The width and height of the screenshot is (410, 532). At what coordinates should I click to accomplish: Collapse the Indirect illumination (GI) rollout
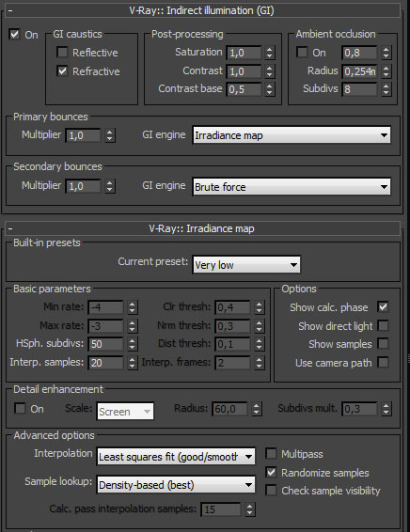click(203, 10)
